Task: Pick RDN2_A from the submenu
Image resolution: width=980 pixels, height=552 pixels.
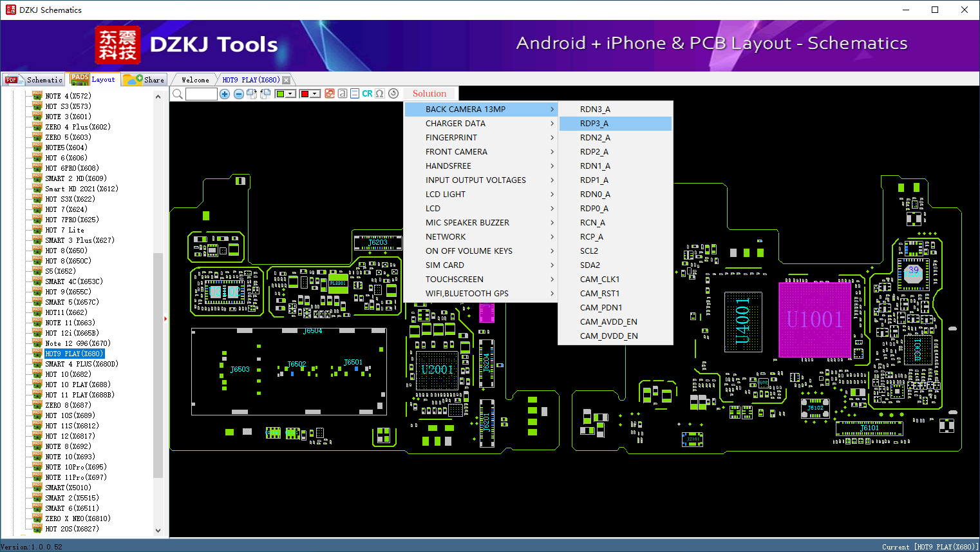Action: [616, 138]
